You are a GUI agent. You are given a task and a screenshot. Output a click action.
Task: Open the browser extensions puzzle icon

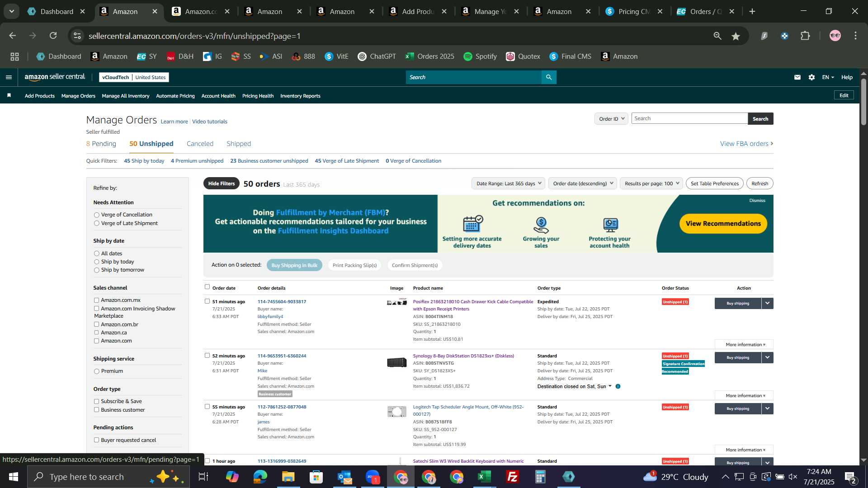[x=805, y=36]
